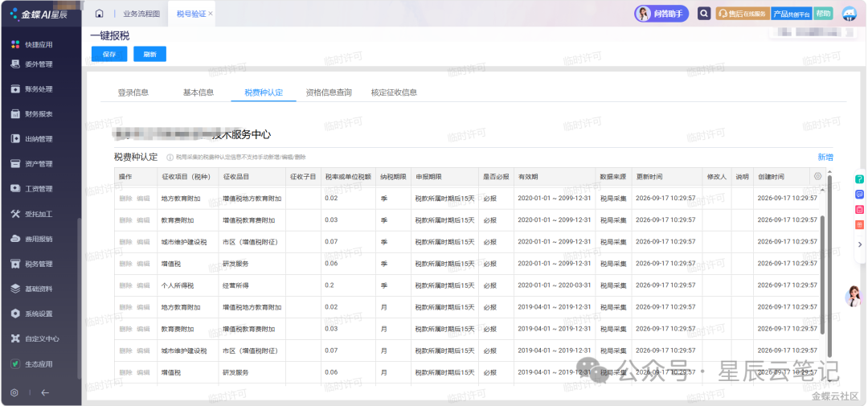This screenshot has height=406, width=868.
Task: Click the left sidebar scrollbar
Action: tap(79, 299)
